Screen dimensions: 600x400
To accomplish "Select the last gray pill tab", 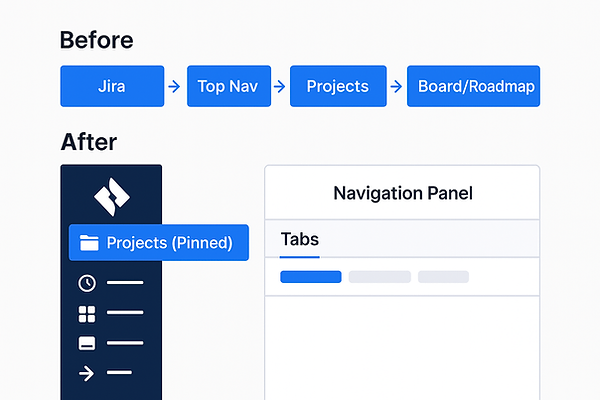I will 443,277.
